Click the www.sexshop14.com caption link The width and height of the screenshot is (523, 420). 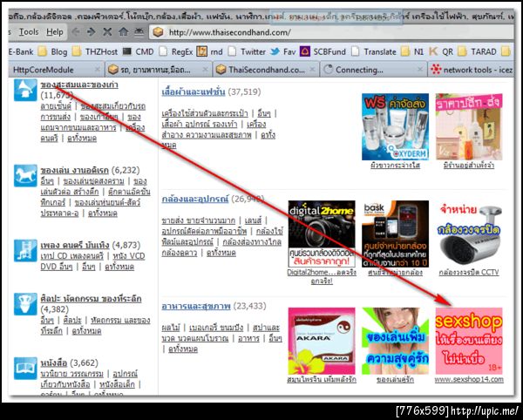(469, 380)
